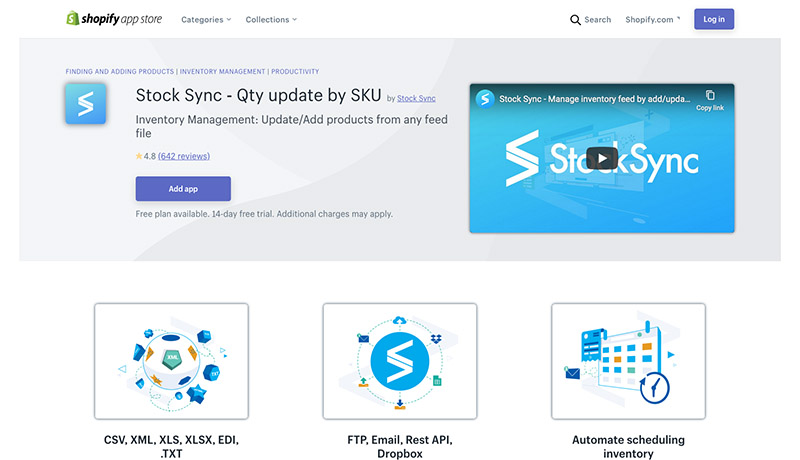Open the Shopify.com external link

652,19
